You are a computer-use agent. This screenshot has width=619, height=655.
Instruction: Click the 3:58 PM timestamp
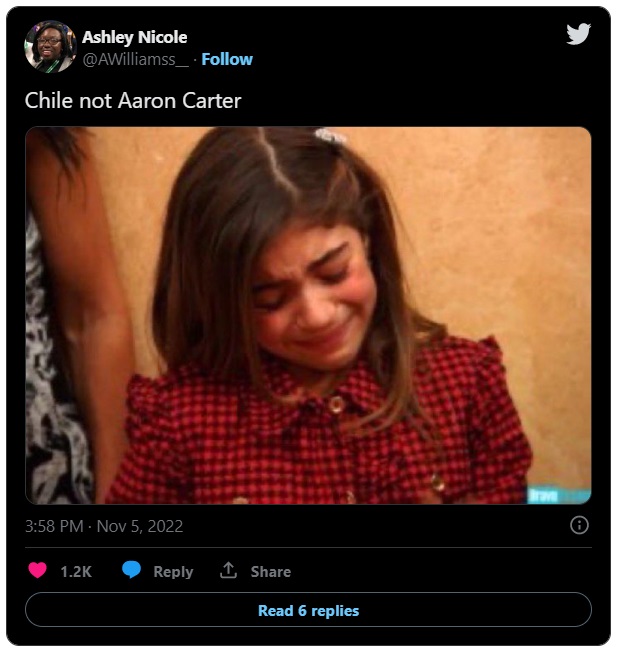click(55, 526)
